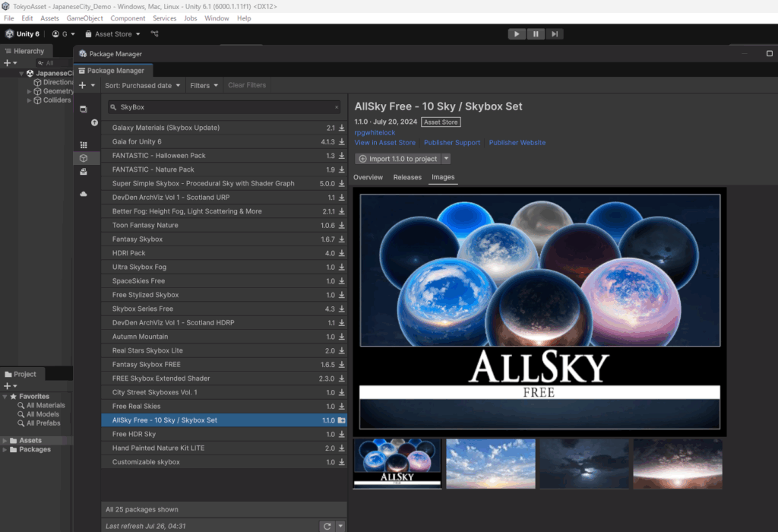Open the GameObject menu
The width and height of the screenshot is (778, 532).
pos(84,18)
